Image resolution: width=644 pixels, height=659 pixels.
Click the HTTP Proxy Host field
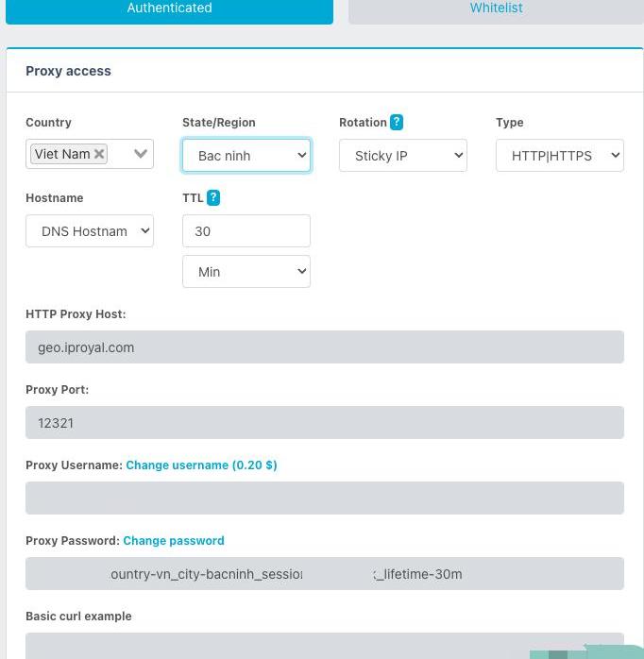click(325, 347)
